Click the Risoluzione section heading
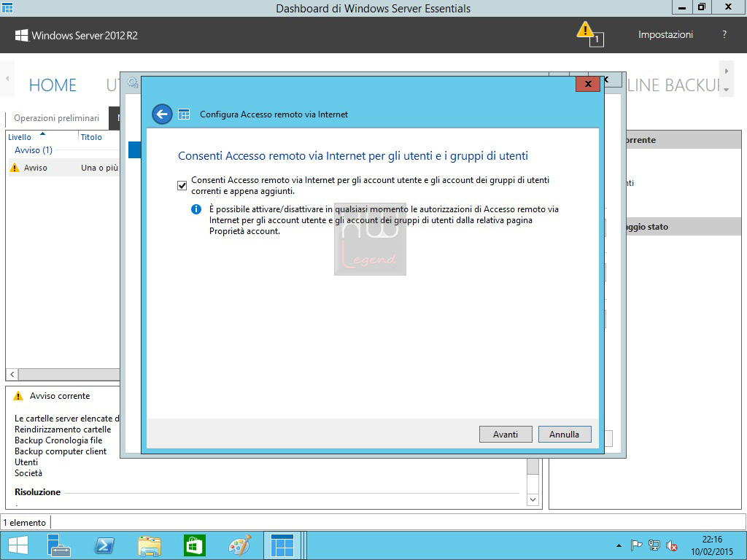Viewport: 747px width, 560px height. (x=38, y=492)
